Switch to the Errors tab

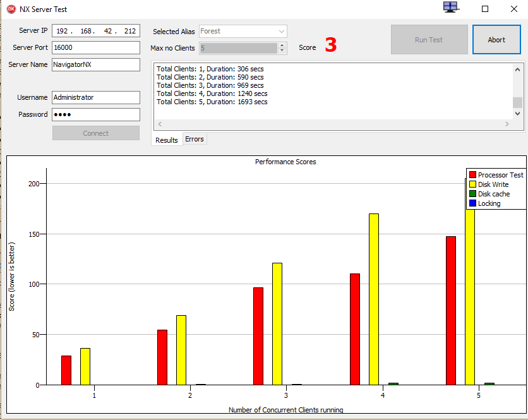195,139
